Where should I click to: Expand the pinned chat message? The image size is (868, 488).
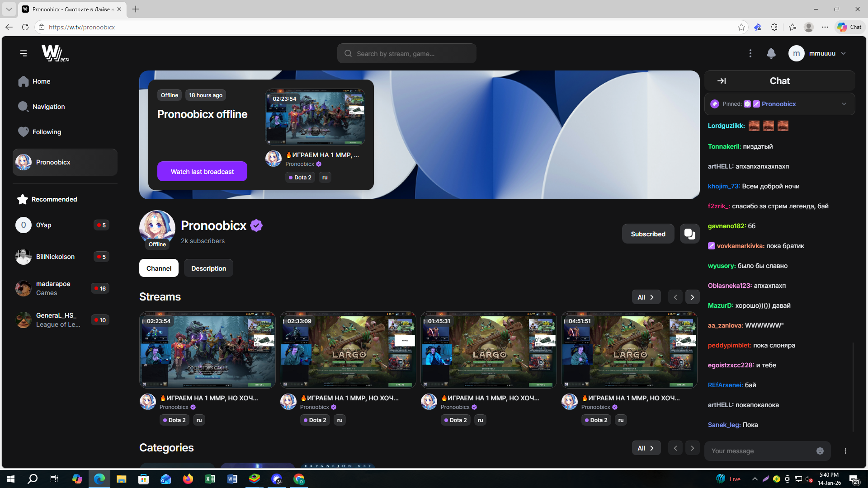coord(844,104)
